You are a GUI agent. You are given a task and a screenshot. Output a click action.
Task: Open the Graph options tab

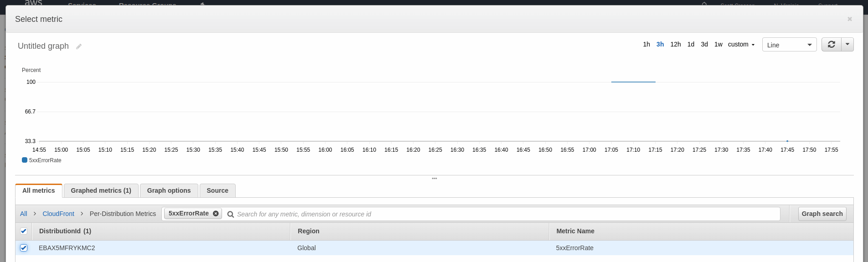(x=169, y=190)
